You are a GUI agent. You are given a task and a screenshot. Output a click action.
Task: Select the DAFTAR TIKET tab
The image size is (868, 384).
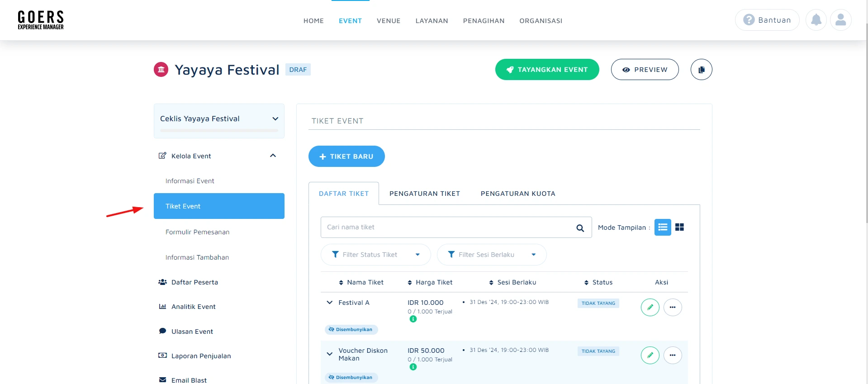pyautogui.click(x=344, y=194)
